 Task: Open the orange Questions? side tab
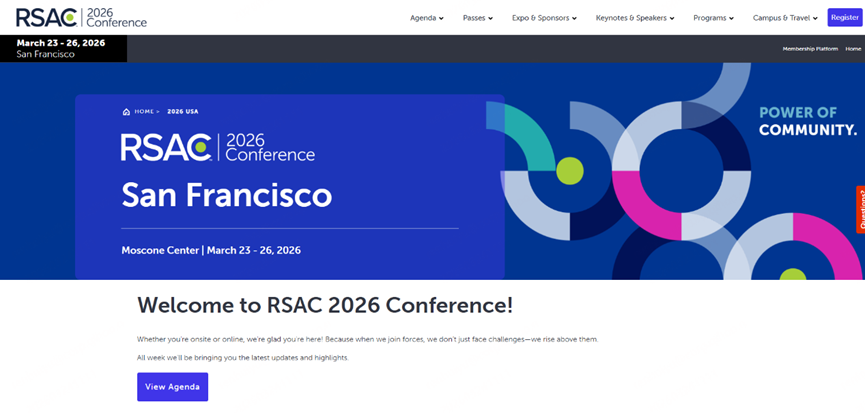click(860, 209)
